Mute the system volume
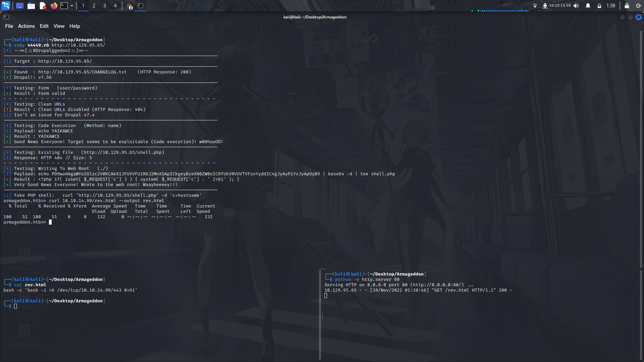The height and width of the screenshot is (362, 644). coord(576,6)
